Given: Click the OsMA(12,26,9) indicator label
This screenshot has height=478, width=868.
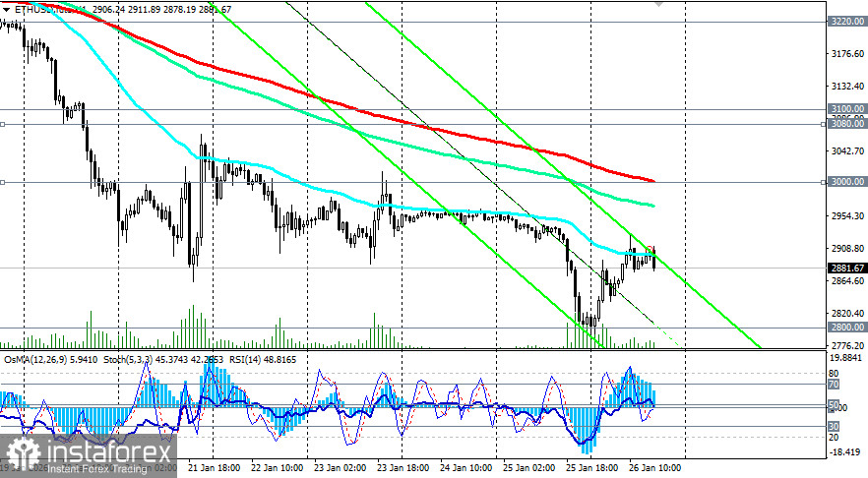Looking at the screenshot, I should 51,360.
